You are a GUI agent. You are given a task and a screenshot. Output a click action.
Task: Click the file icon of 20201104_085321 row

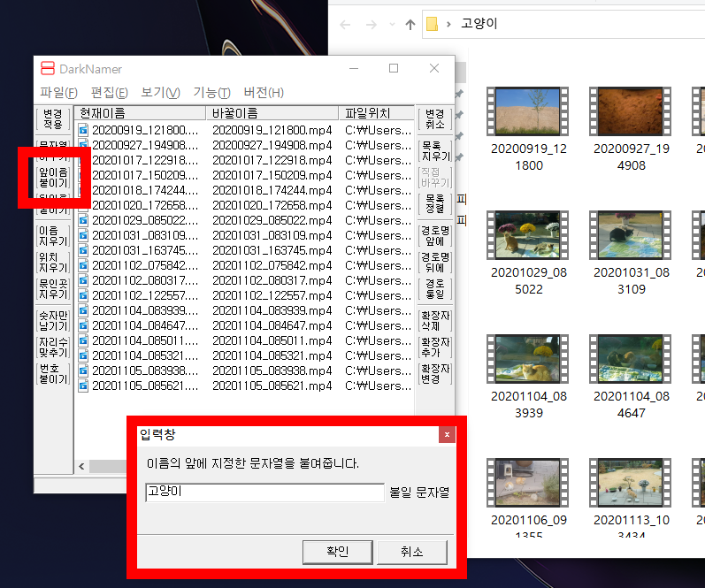click(x=83, y=355)
